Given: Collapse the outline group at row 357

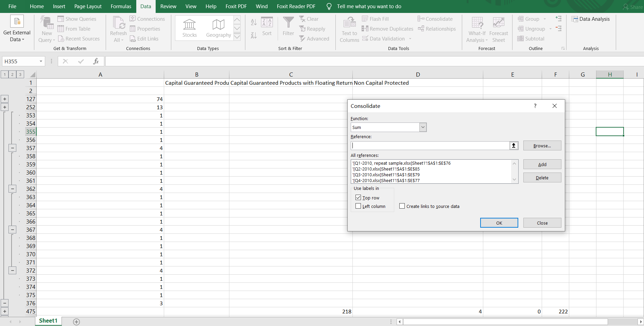Looking at the screenshot, I should click(12, 148).
